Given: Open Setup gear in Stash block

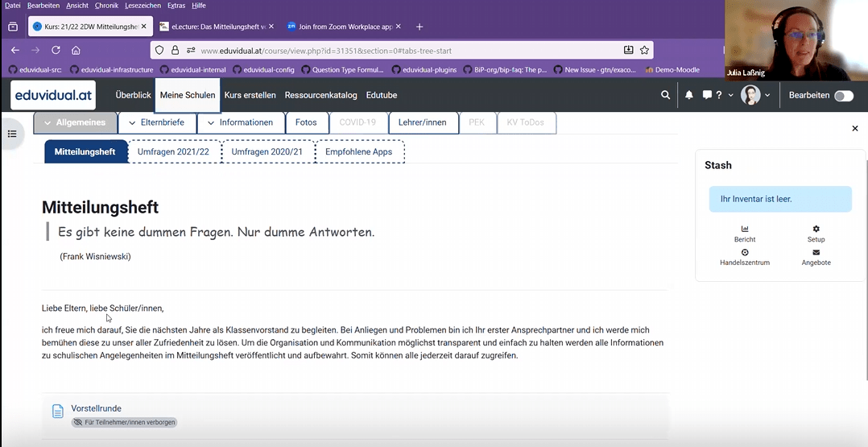Looking at the screenshot, I should [x=816, y=230].
